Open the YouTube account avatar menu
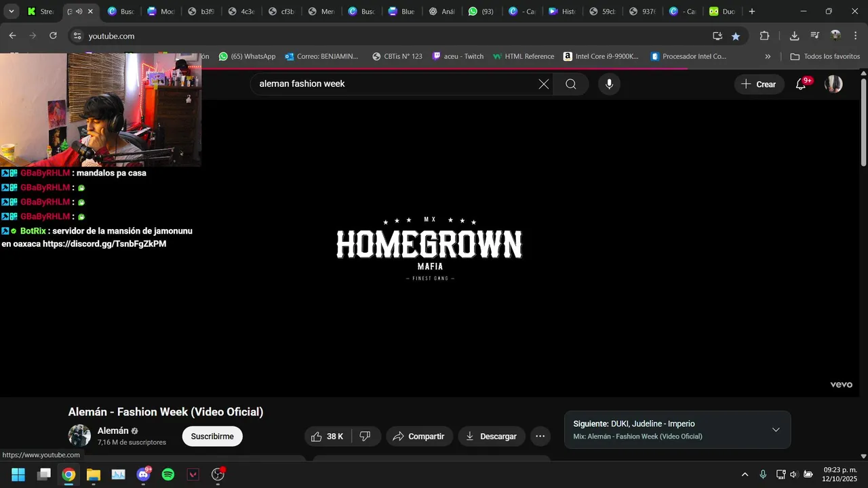This screenshot has width=868, height=488. 833,84
